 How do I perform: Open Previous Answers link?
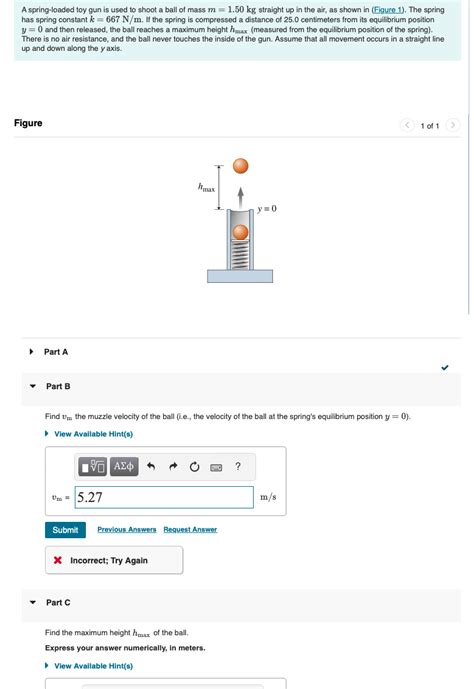pos(127,529)
